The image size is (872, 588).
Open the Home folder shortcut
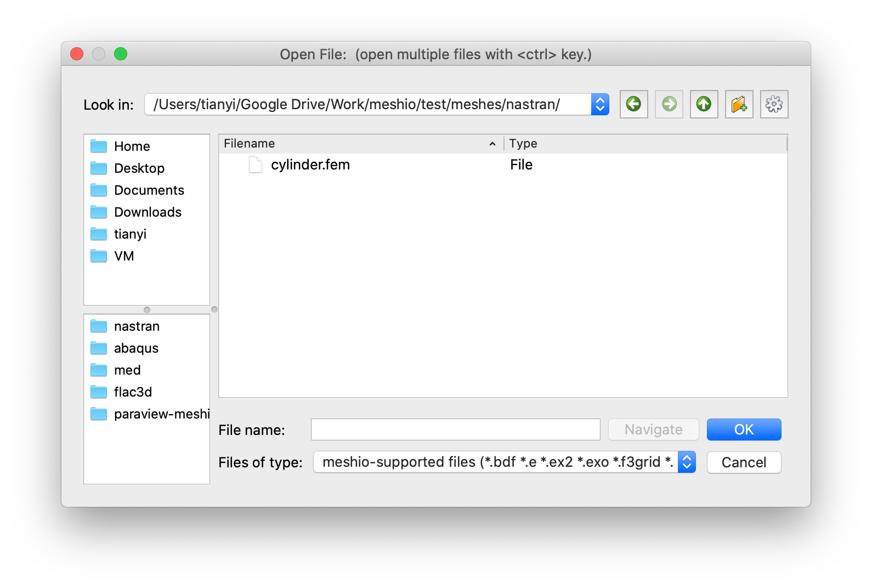tap(146, 146)
